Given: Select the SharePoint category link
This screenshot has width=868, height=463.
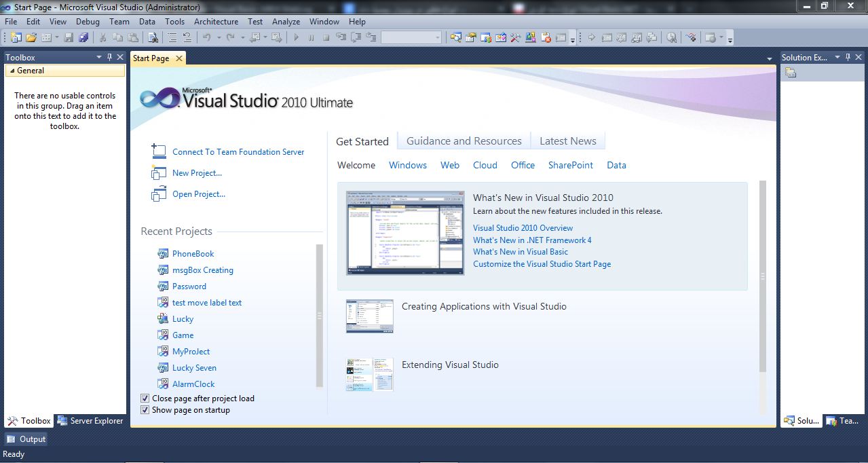Looking at the screenshot, I should pyautogui.click(x=571, y=165).
